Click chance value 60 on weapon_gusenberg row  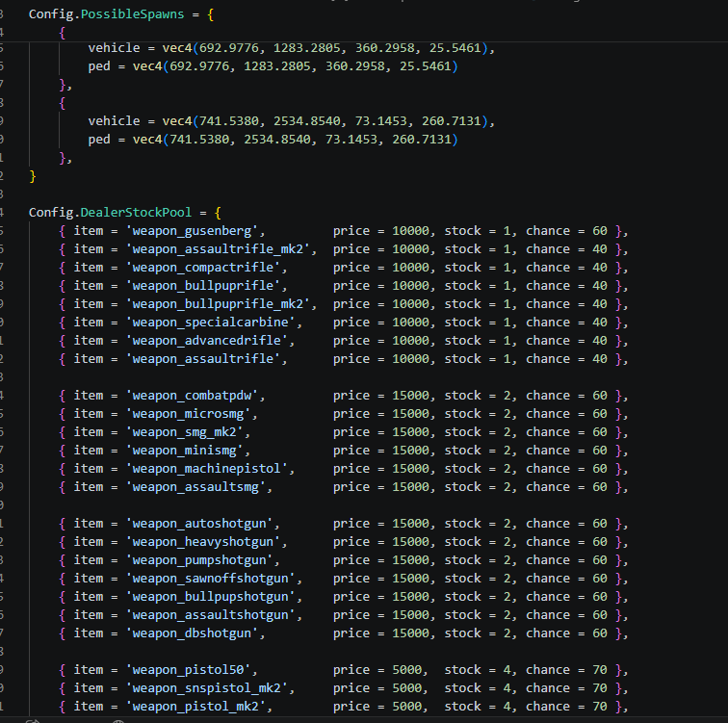click(x=600, y=231)
